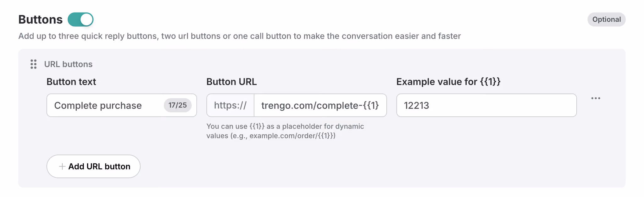Focus the trengo.com/complete URL field
Viewport: 644px width, 197px height.
tap(320, 105)
